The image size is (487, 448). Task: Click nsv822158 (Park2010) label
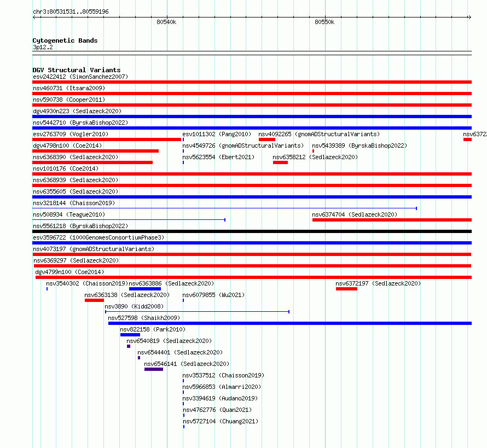pos(153,329)
